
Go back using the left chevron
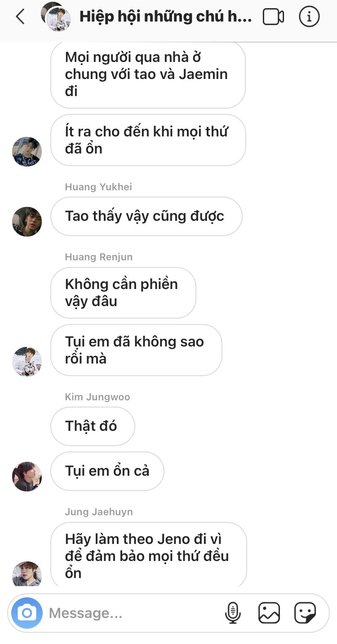click(x=20, y=17)
